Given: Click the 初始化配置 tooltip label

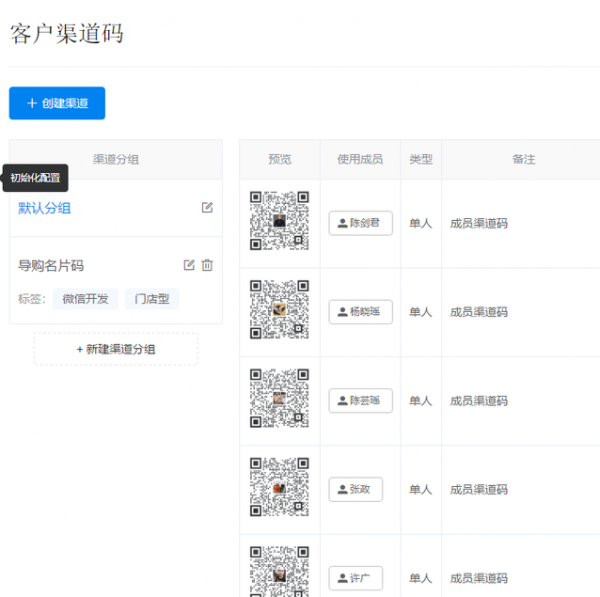Looking at the screenshot, I should (x=35, y=178).
